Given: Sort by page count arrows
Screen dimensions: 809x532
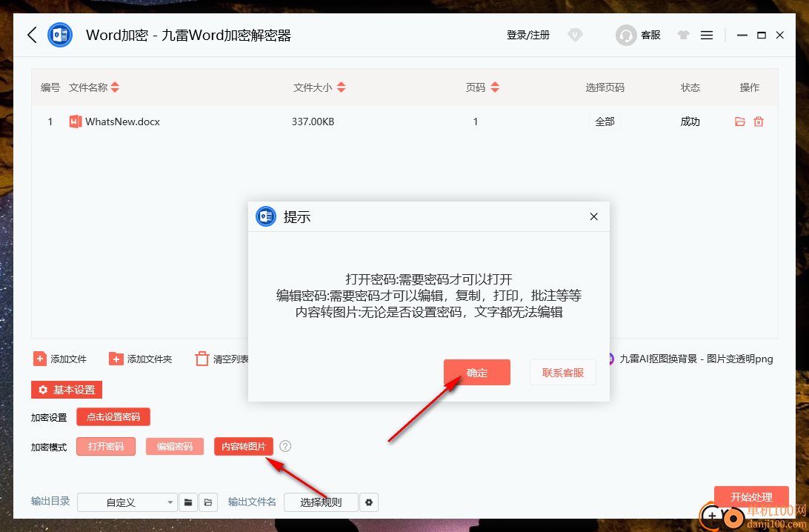Looking at the screenshot, I should point(495,87).
